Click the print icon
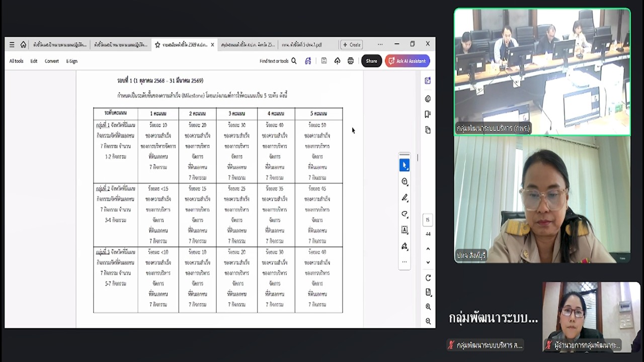 [351, 61]
